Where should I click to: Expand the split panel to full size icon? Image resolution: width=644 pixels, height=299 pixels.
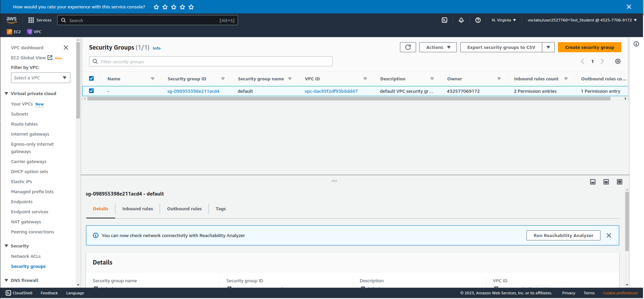pos(620,182)
